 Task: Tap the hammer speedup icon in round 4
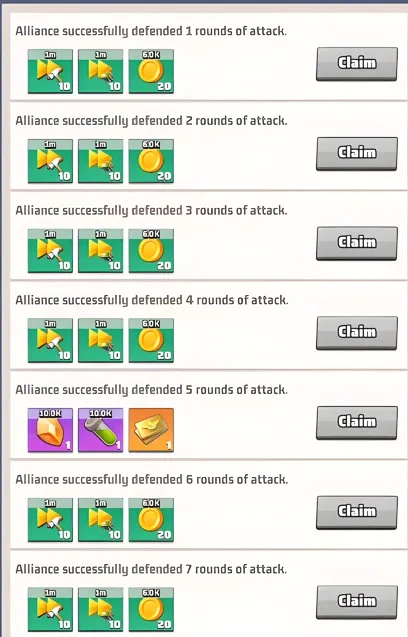(50, 341)
